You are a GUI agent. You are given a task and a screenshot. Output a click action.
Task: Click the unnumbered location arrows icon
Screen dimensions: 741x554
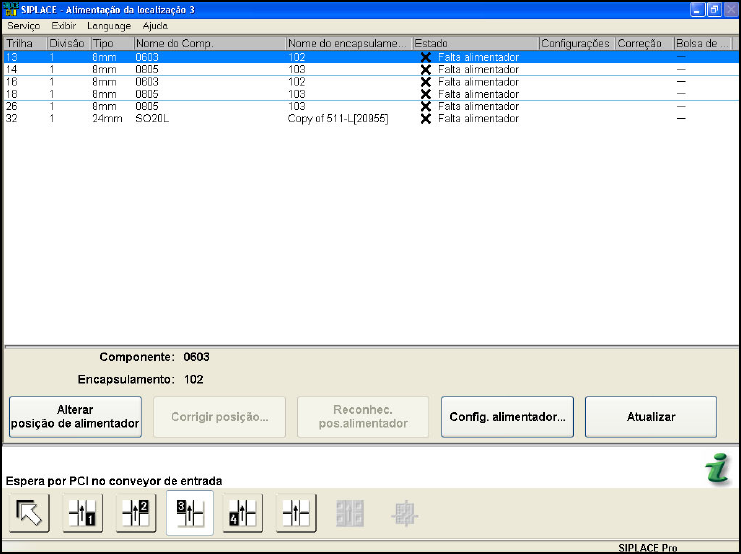pos(296,514)
